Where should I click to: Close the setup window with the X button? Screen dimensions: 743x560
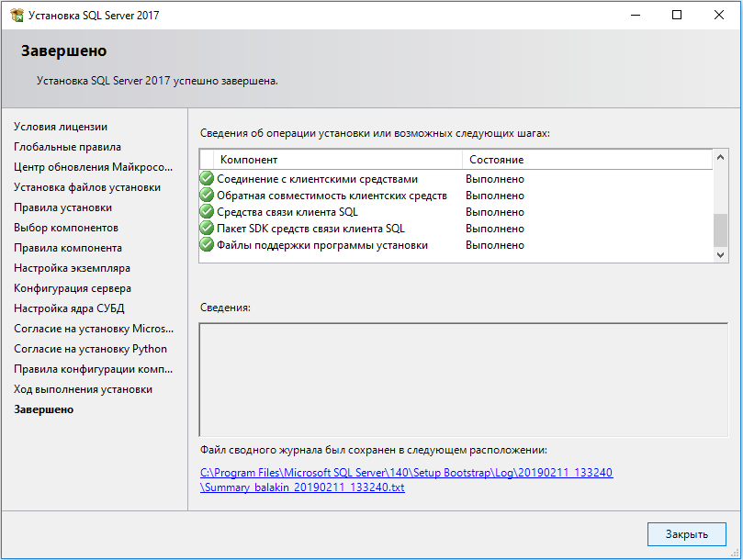(719, 15)
